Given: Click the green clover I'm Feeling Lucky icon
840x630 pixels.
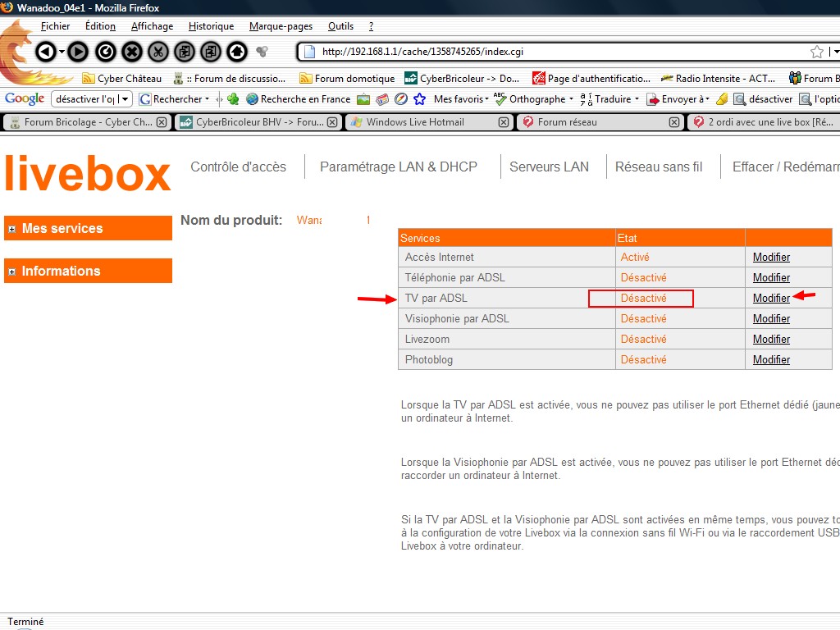Looking at the screenshot, I should click(233, 99).
